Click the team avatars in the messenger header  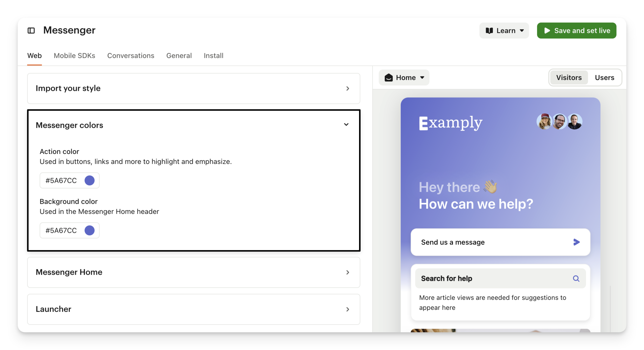tap(559, 122)
